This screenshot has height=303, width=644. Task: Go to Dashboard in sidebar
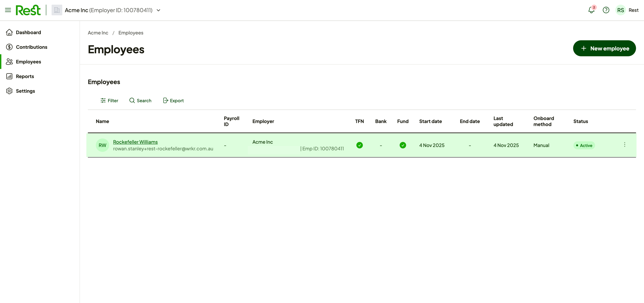[x=28, y=32]
